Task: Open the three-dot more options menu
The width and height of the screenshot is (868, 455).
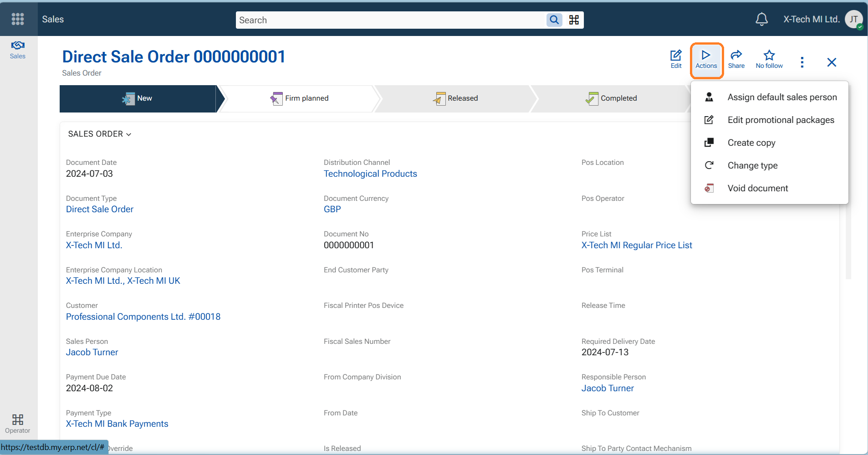Action: tap(802, 62)
